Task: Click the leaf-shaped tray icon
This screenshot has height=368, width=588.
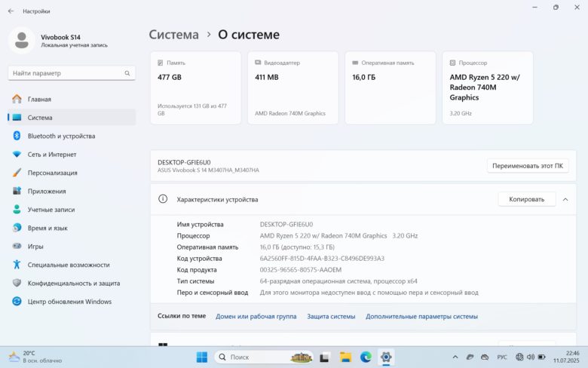Action: click(470, 357)
